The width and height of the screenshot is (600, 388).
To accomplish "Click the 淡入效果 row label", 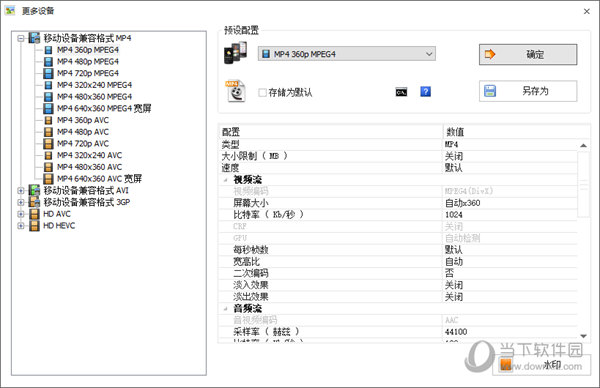I will click(x=251, y=285).
